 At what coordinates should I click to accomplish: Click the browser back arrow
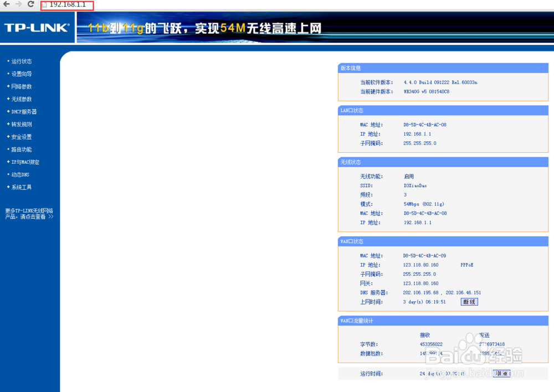click(x=6, y=4)
